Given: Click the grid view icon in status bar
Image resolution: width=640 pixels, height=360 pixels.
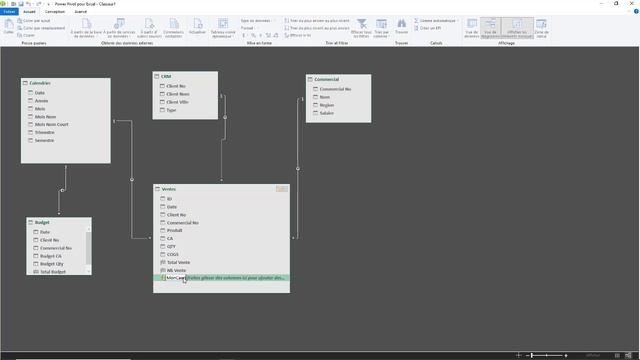Looking at the screenshot, I should 617,356.
